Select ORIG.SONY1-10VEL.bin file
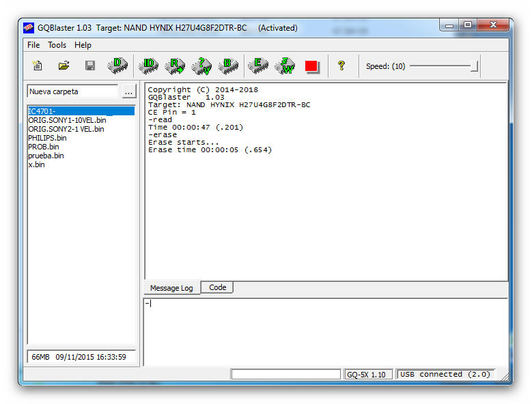The image size is (532, 404). click(x=67, y=120)
